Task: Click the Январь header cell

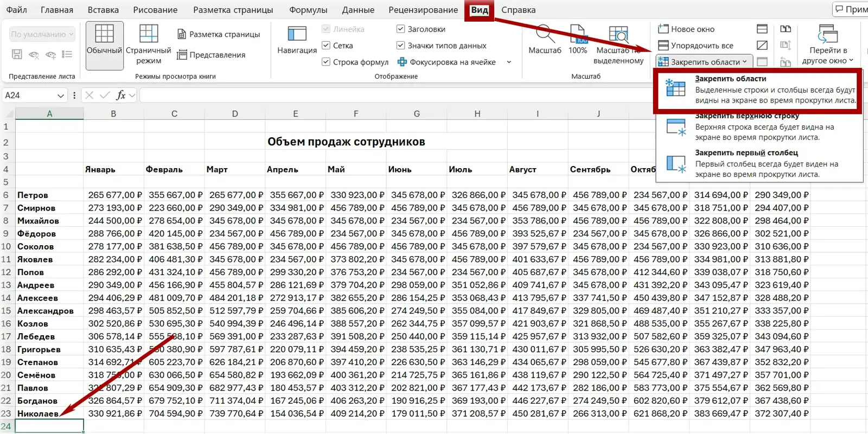Action: tap(114, 169)
